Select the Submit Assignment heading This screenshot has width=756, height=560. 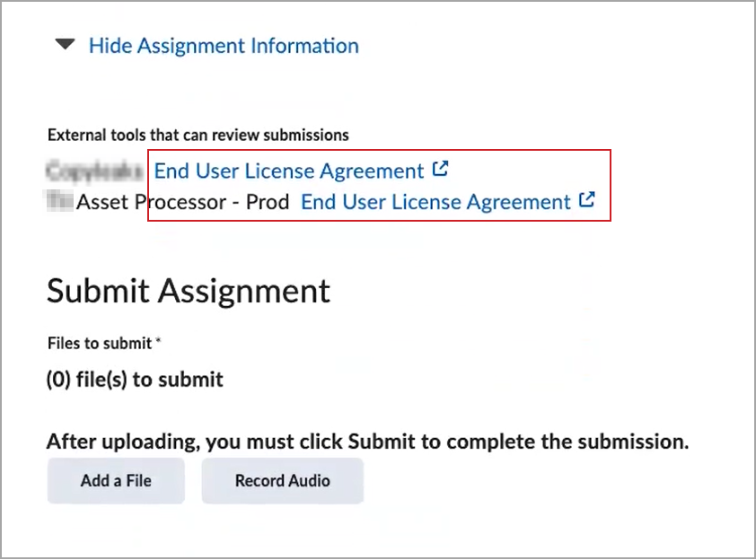[189, 291]
